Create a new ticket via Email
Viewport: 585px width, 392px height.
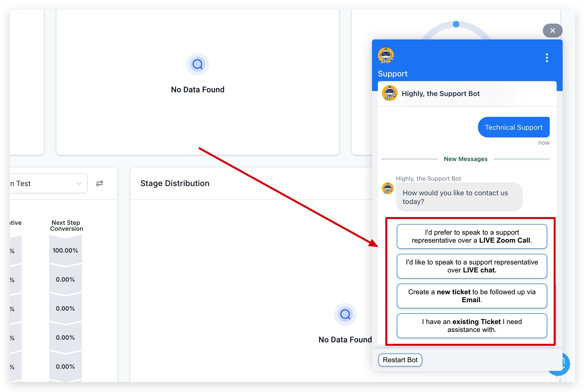coord(472,296)
